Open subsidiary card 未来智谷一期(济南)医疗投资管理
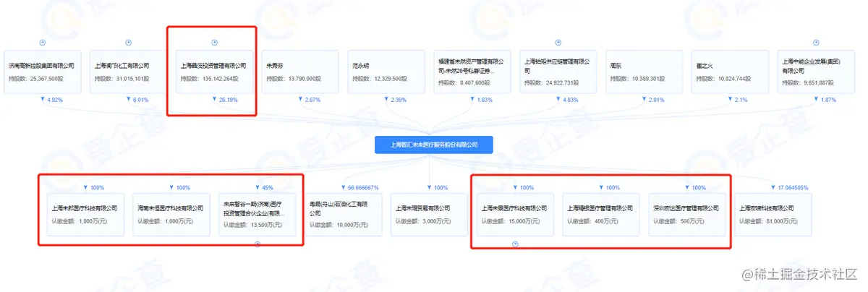Viewport: 868px width, 292px height. point(257,215)
